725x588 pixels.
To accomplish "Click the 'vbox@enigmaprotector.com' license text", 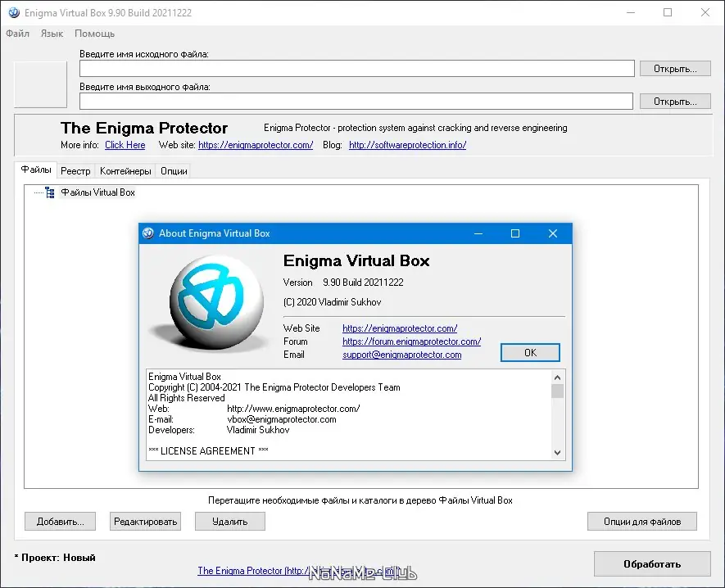I will [282, 419].
